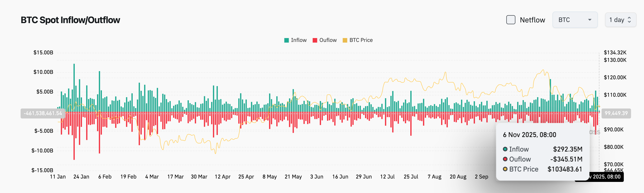Click the 12 Apr date axis label
This screenshot has height=193, width=644.
pyautogui.click(x=223, y=177)
